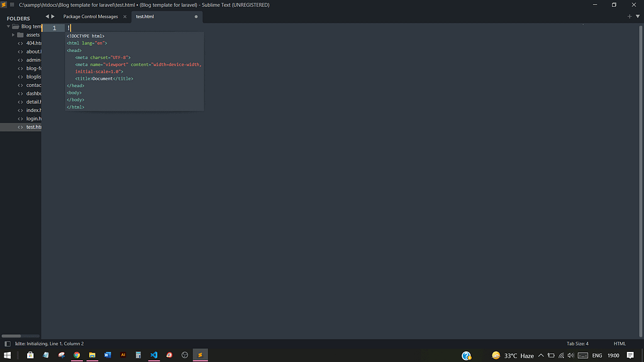Select the HTML syntax mode in status bar
This screenshot has height=362, width=644.
pos(619,343)
